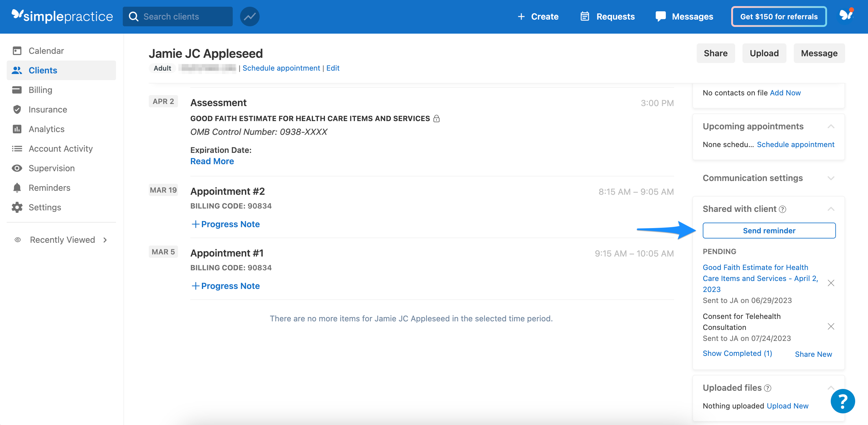This screenshot has height=425, width=868.
Task: Collapse the Shared with client panel
Action: click(x=831, y=209)
